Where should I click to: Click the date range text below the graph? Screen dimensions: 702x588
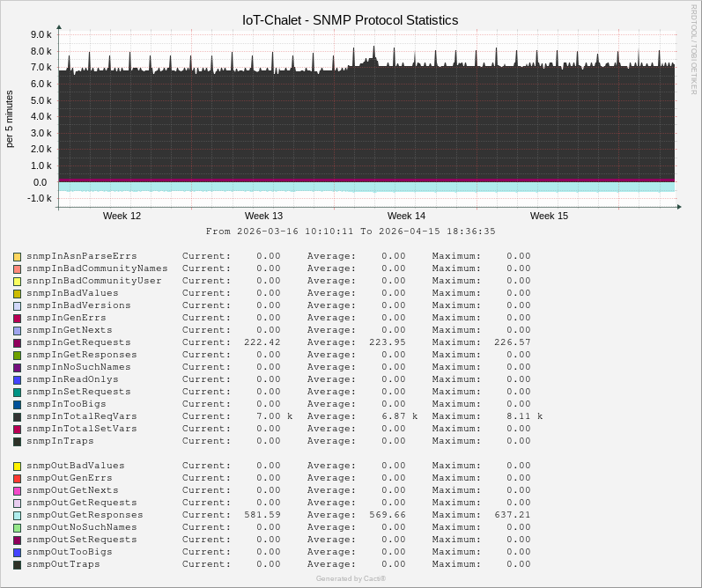pos(351,232)
